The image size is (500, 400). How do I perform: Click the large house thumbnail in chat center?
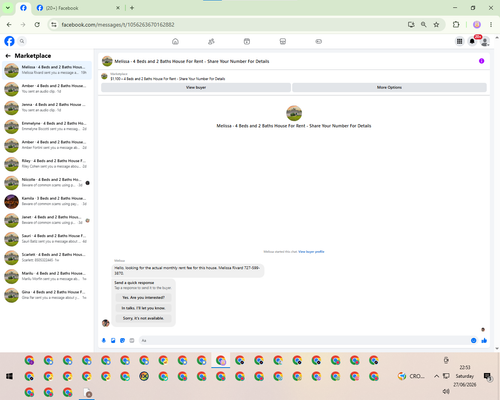tap(294, 113)
